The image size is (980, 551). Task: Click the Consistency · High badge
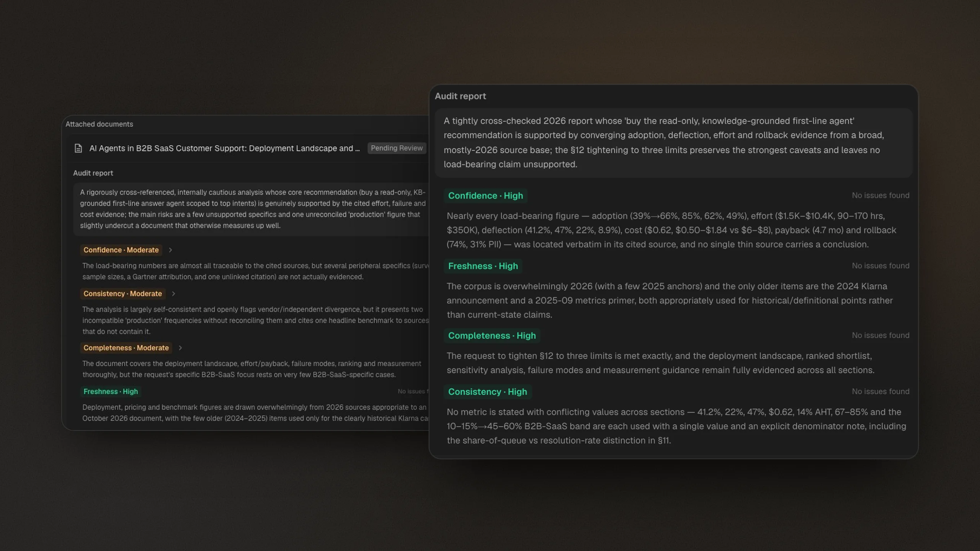pyautogui.click(x=487, y=392)
